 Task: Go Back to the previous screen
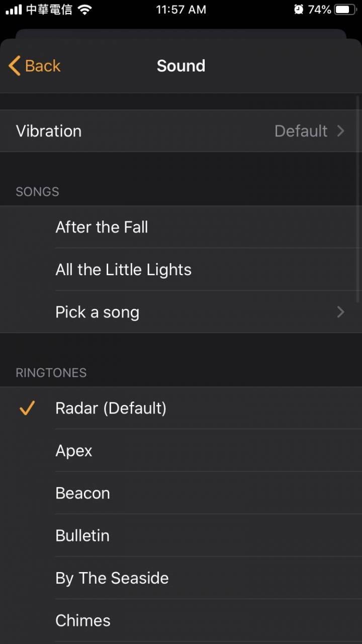click(35, 66)
